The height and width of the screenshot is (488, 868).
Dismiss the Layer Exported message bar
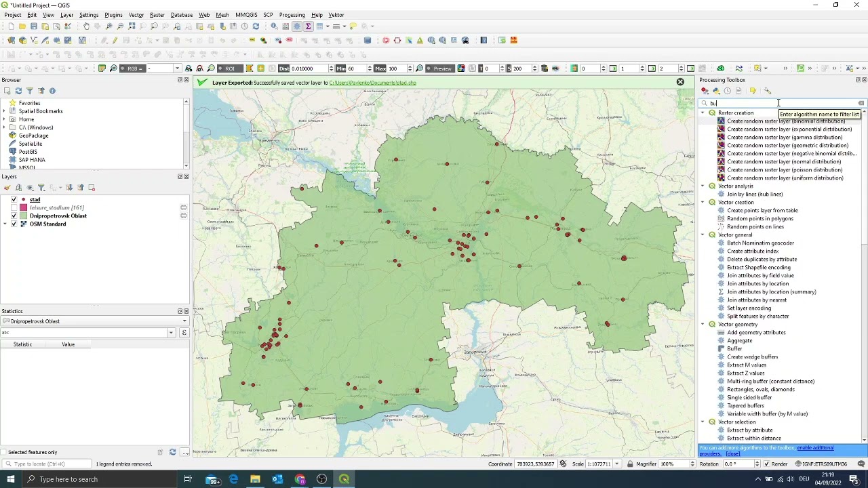[680, 82]
